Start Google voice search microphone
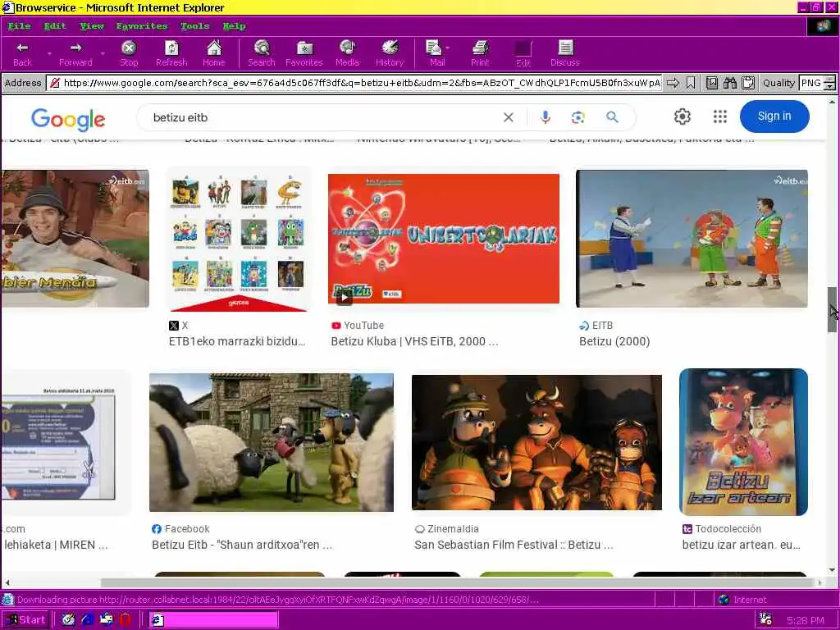The height and width of the screenshot is (630, 840). [x=546, y=117]
